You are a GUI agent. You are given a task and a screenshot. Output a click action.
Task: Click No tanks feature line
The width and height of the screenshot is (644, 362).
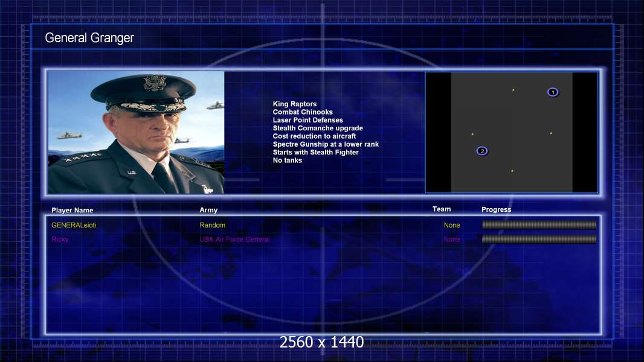[x=288, y=160]
